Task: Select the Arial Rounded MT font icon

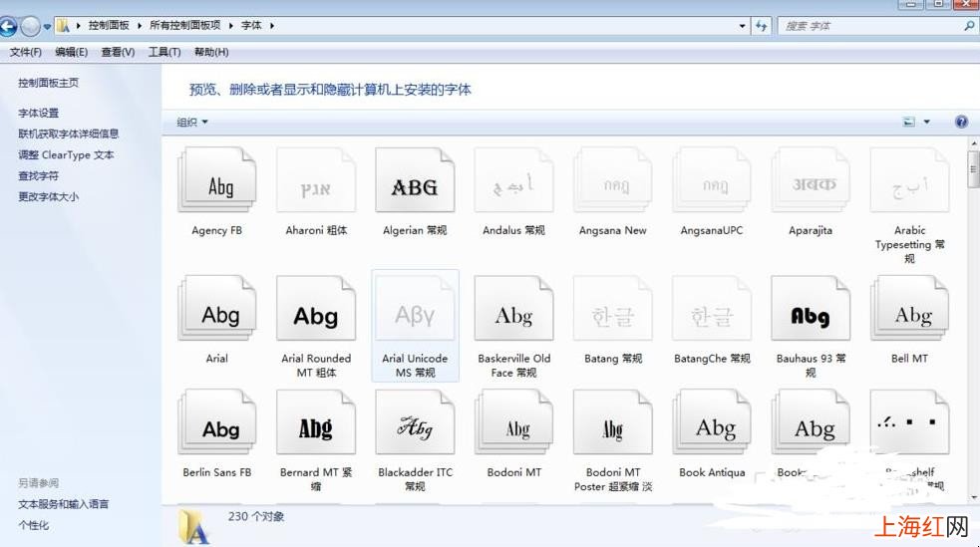Action: pos(316,309)
